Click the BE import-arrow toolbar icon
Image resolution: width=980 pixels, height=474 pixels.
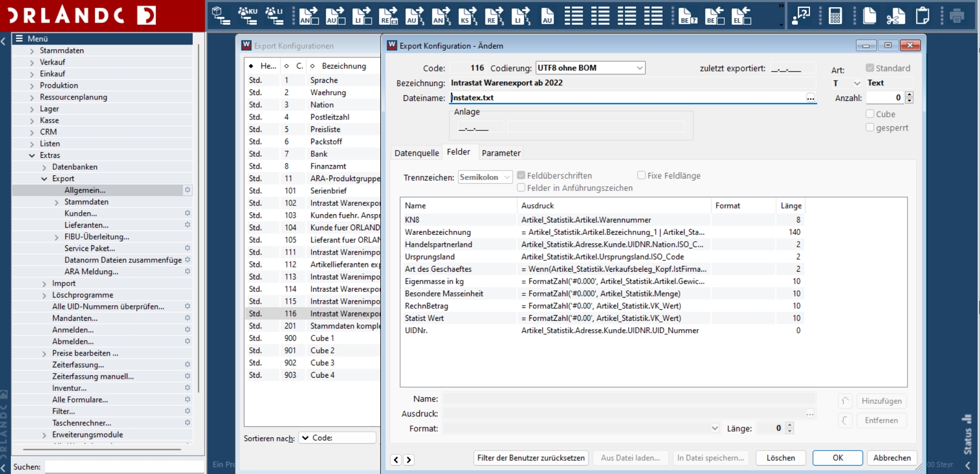click(x=714, y=16)
